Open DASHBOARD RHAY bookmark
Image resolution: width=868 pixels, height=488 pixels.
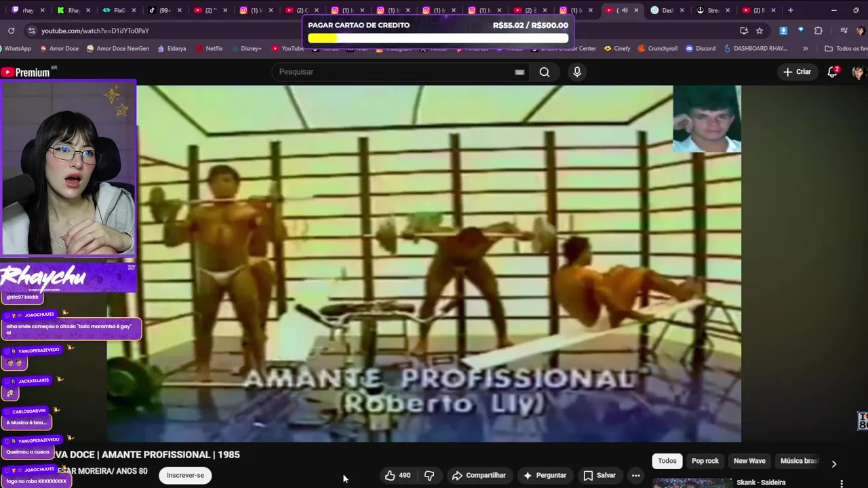(x=755, y=49)
